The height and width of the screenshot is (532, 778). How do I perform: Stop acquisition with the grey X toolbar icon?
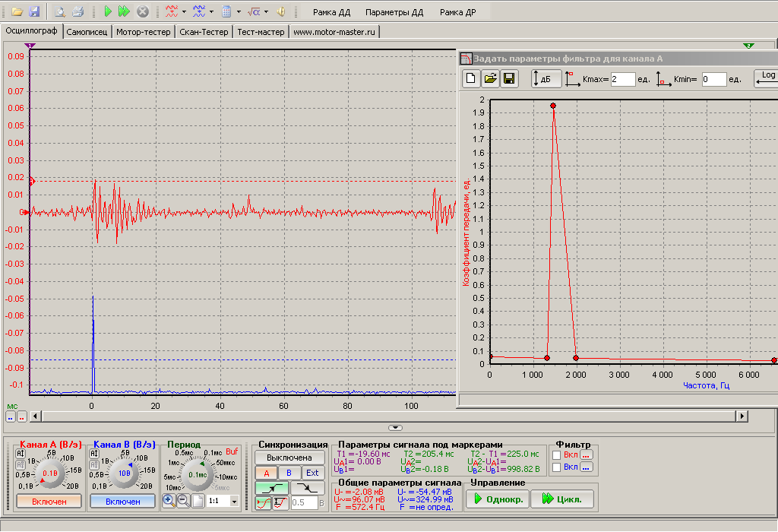pyautogui.click(x=142, y=11)
